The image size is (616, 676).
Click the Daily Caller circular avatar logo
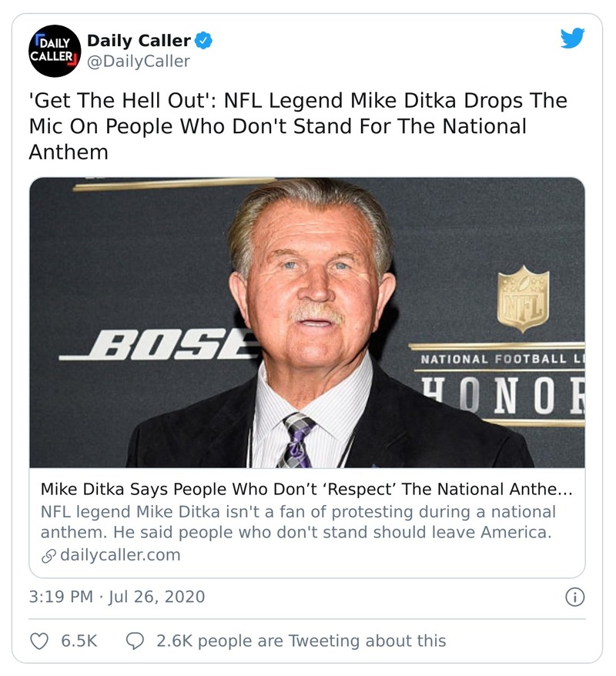[55, 48]
